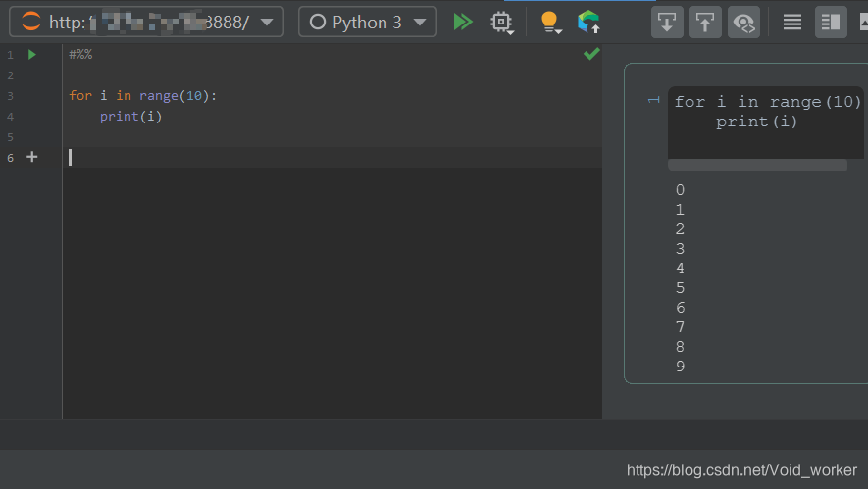Click the #%% cell marker text
The image size is (868, 489).
pos(80,54)
